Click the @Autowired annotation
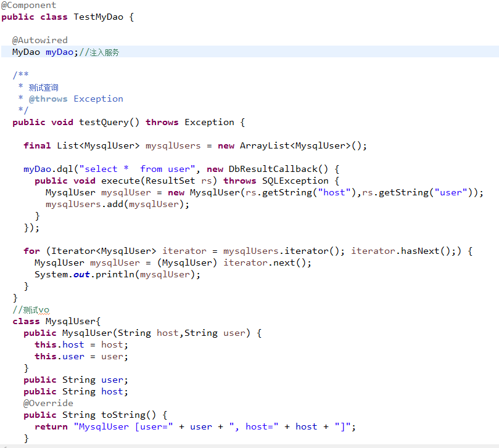Viewport: 499px width, 448px height. 39,41
